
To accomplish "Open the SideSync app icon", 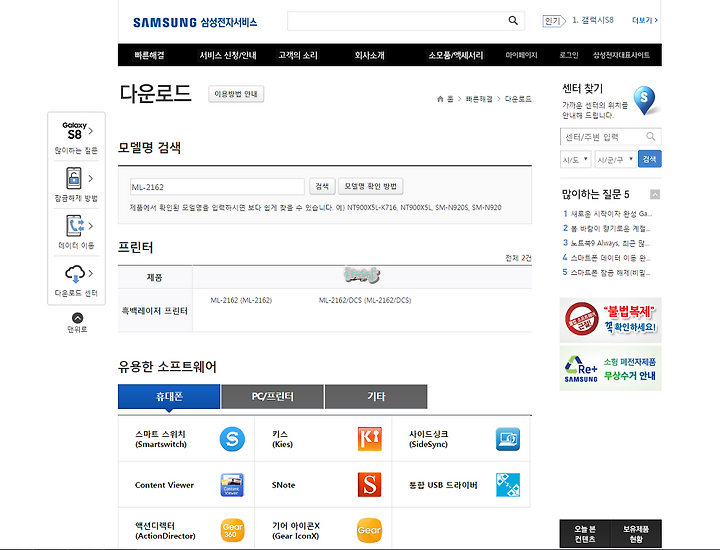I will coord(508,439).
